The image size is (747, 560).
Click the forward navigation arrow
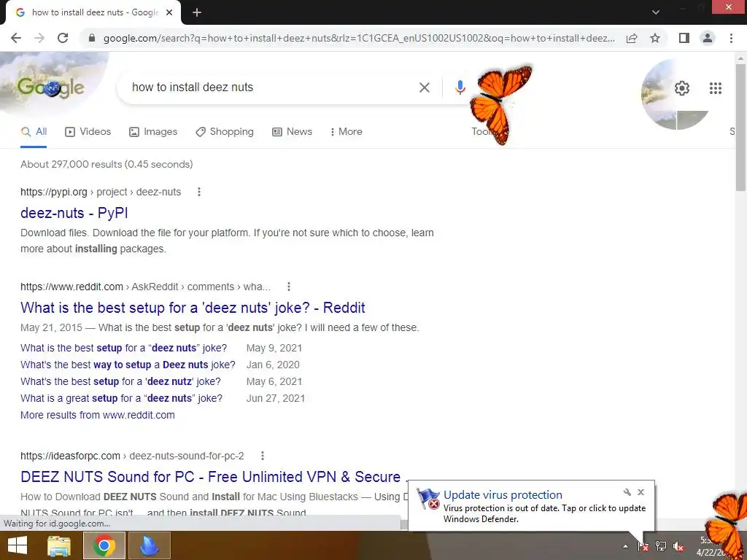coord(39,38)
